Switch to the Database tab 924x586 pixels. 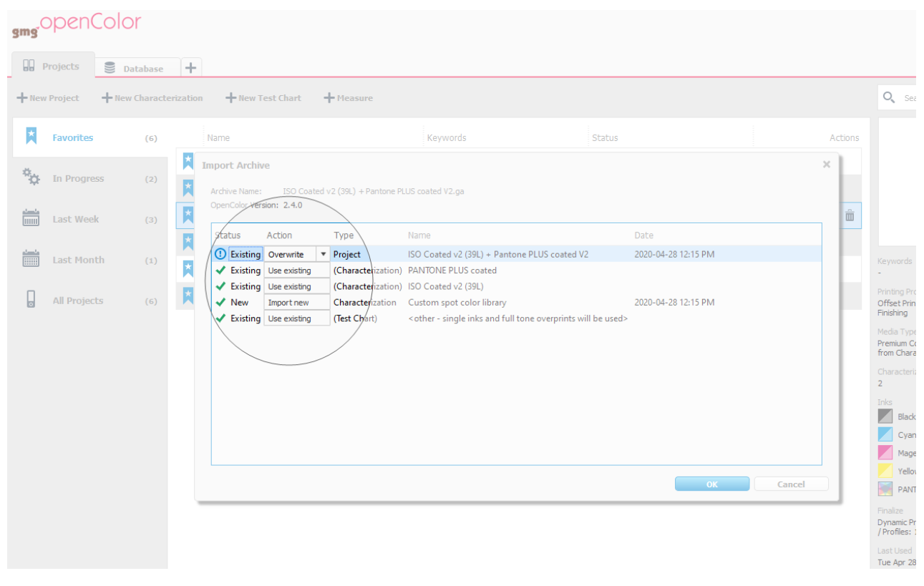[137, 68]
